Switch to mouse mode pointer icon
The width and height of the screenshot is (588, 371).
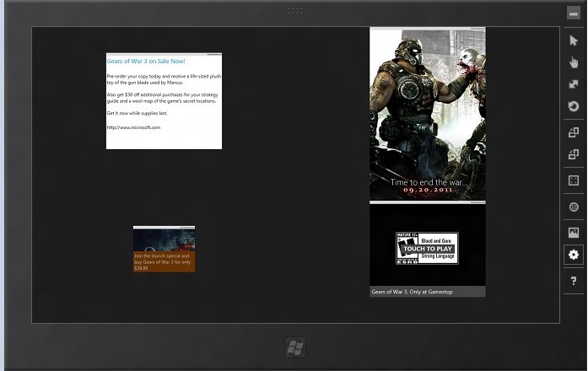point(574,40)
